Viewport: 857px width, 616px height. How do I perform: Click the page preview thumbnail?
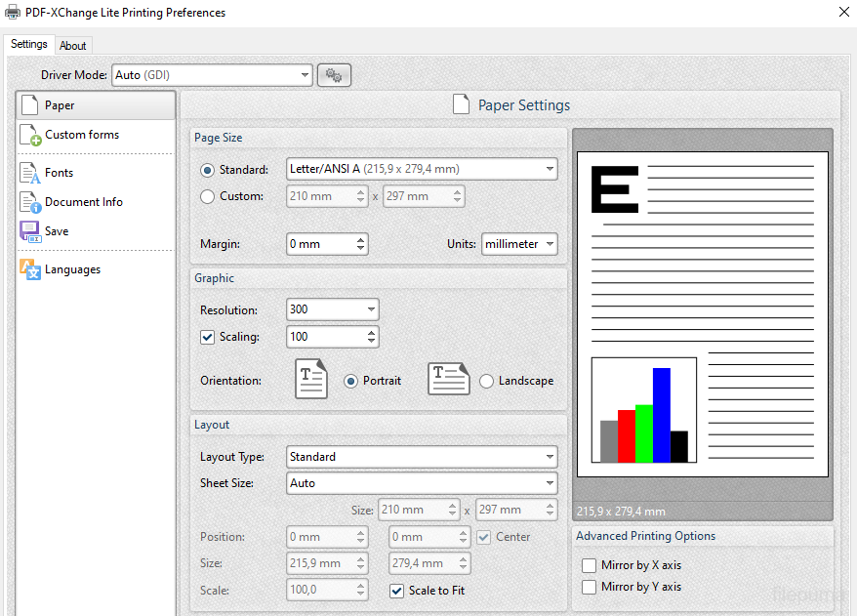coord(702,314)
